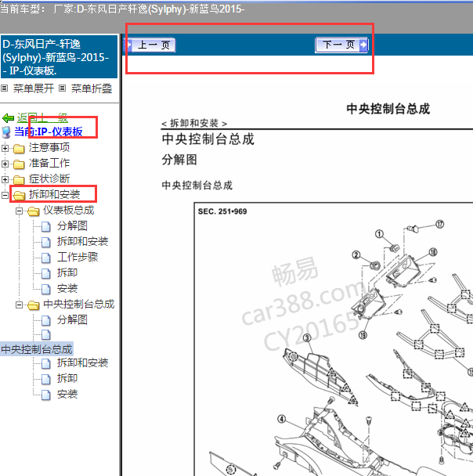Click document icon for 工作步骤
The height and width of the screenshot is (476, 473).
[46, 258]
